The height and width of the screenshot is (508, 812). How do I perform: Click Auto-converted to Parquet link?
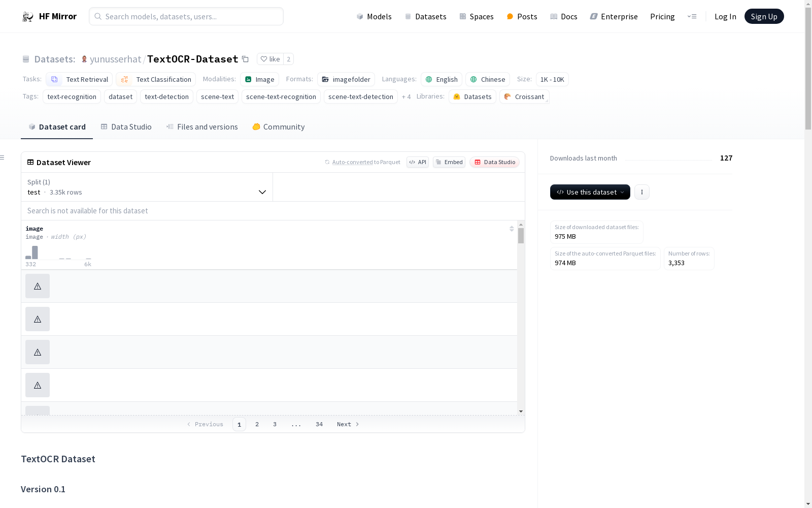[362, 162]
